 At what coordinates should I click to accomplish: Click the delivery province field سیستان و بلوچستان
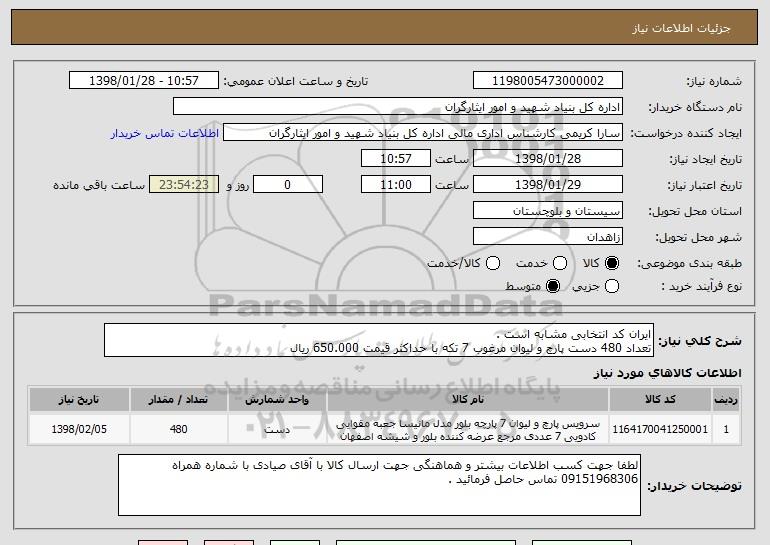548,211
